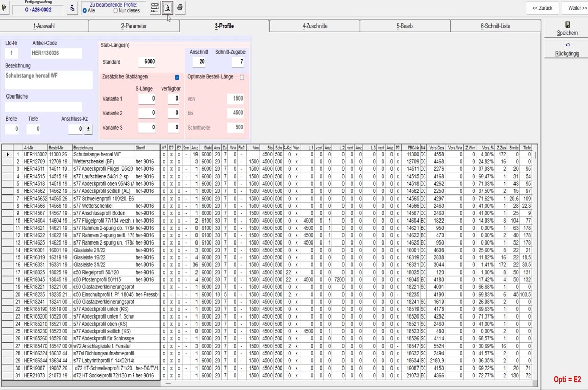Click the printer icon in toolbar
588x390 pixels.
pyautogui.click(x=180, y=8)
